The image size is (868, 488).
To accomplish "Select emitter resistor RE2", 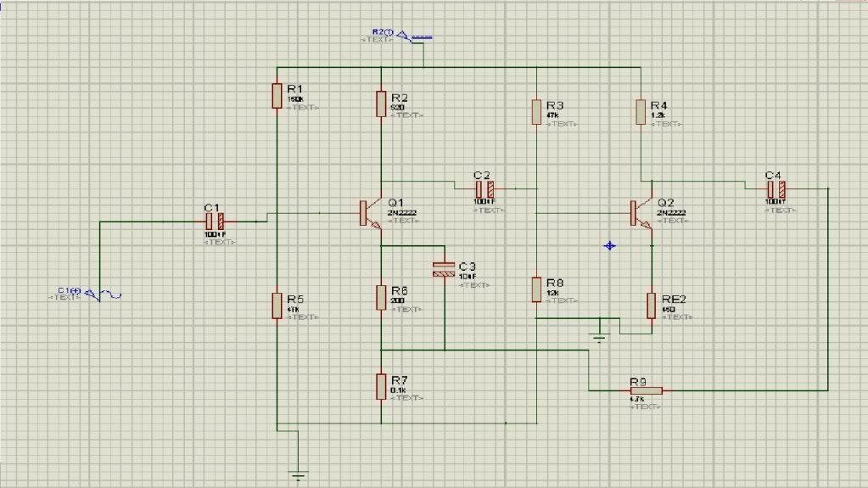I will [651, 306].
